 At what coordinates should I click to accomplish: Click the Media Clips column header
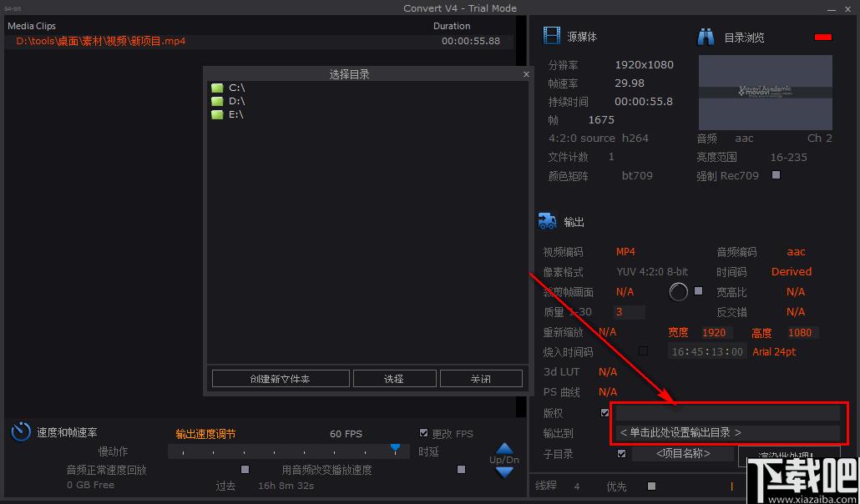click(32, 26)
